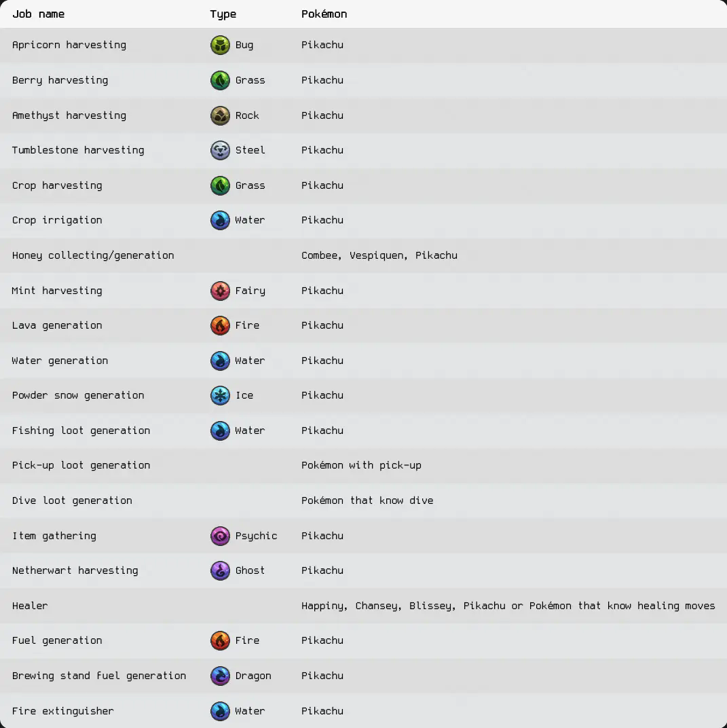
Task: Click Fire icon in Fuel generation row
Action: pyautogui.click(x=220, y=640)
